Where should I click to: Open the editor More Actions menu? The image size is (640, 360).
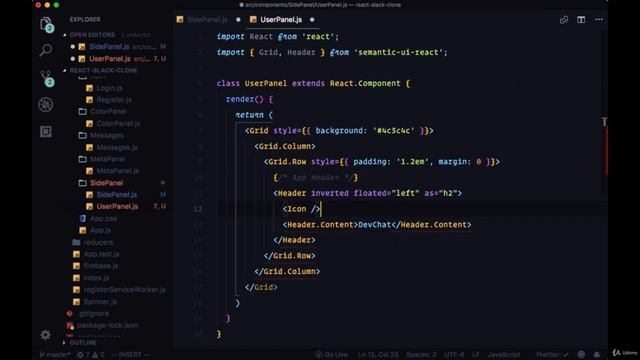click(x=599, y=20)
